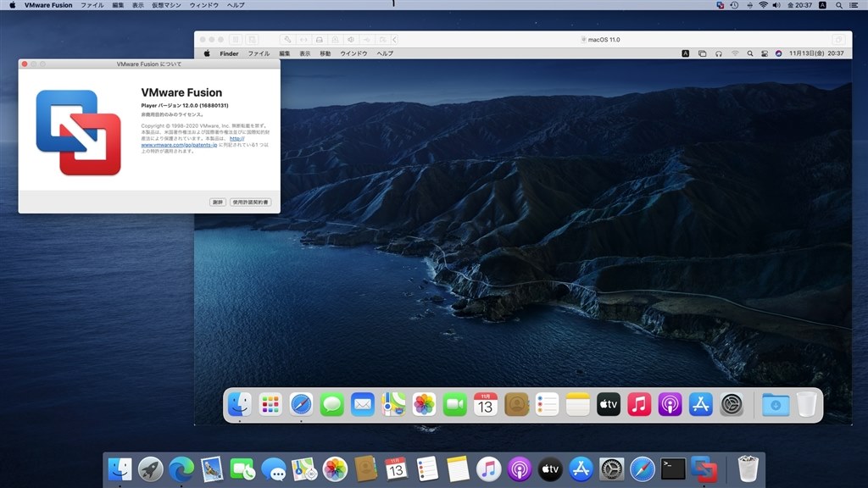
Task: Open Launchpad in the guest macOS dock
Action: tap(270, 405)
